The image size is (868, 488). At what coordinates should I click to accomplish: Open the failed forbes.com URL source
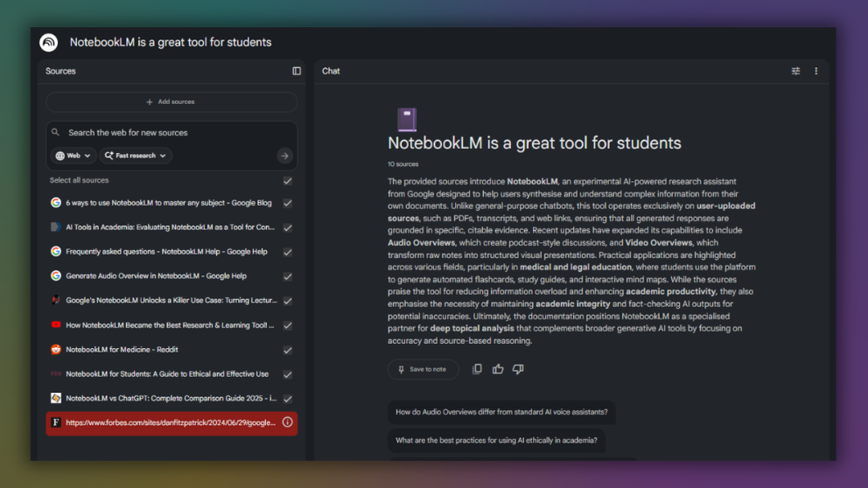(x=171, y=422)
